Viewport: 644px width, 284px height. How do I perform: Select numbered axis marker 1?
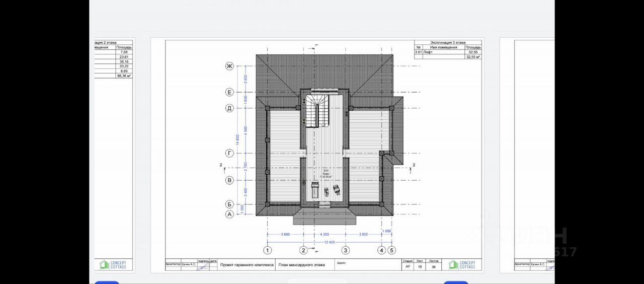(268, 250)
